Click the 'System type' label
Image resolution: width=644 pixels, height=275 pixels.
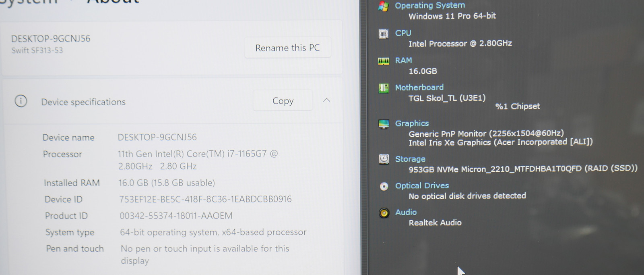pyautogui.click(x=70, y=233)
